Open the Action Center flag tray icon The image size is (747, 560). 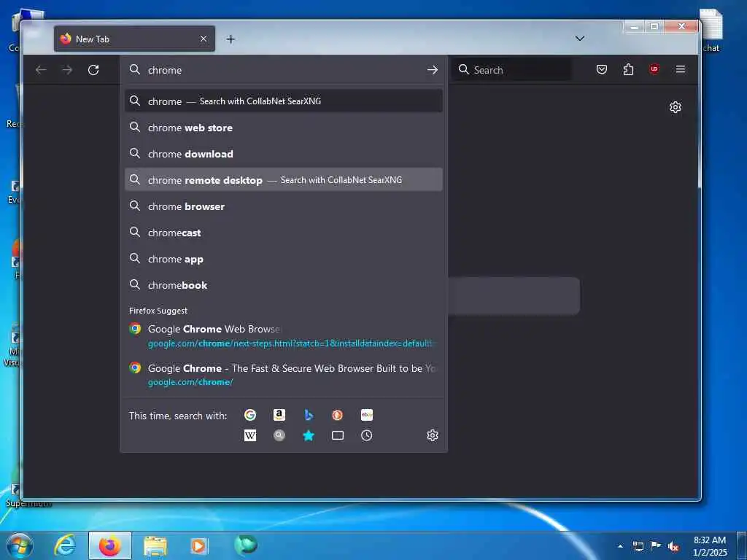[x=656, y=545]
